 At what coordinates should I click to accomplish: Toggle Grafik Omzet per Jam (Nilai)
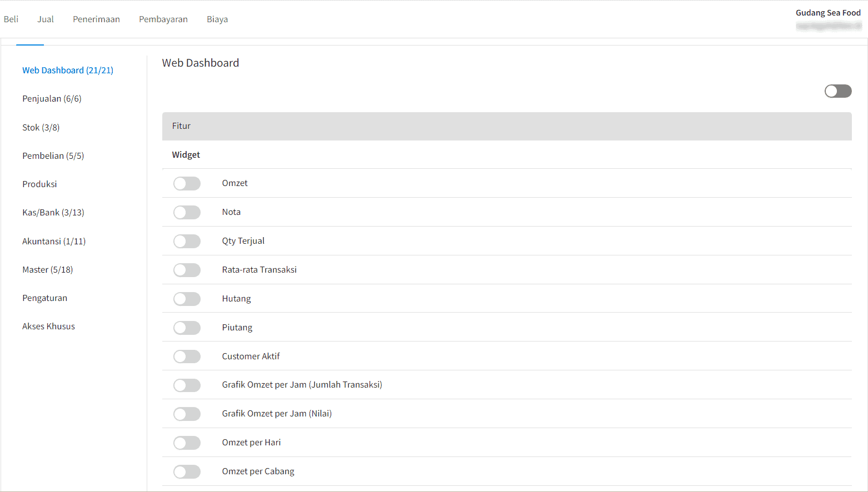click(x=187, y=414)
